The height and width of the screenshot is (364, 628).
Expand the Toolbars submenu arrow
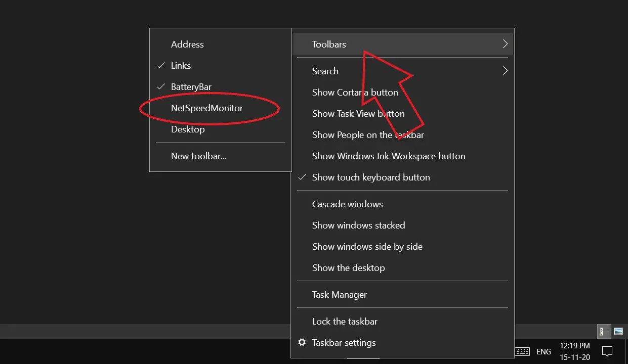tap(505, 44)
